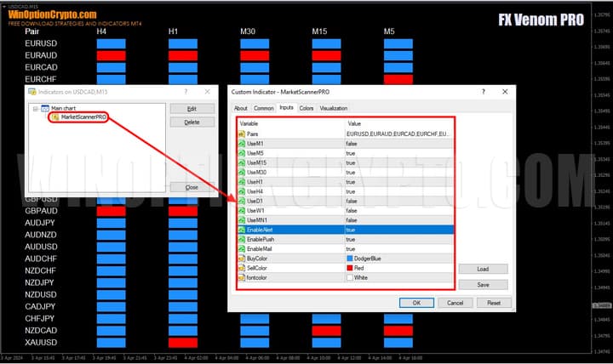Click Close in the Indicators dialog
This screenshot has height=364, width=613.
pos(192,187)
